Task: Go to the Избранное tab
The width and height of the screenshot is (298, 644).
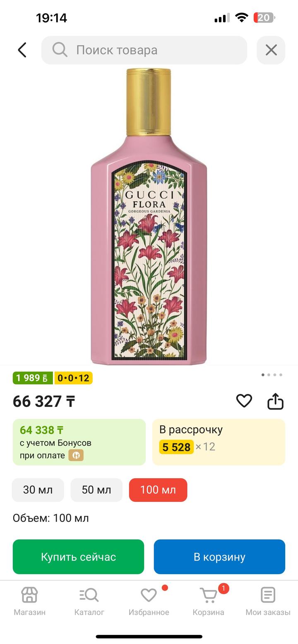Action: pyautogui.click(x=149, y=601)
